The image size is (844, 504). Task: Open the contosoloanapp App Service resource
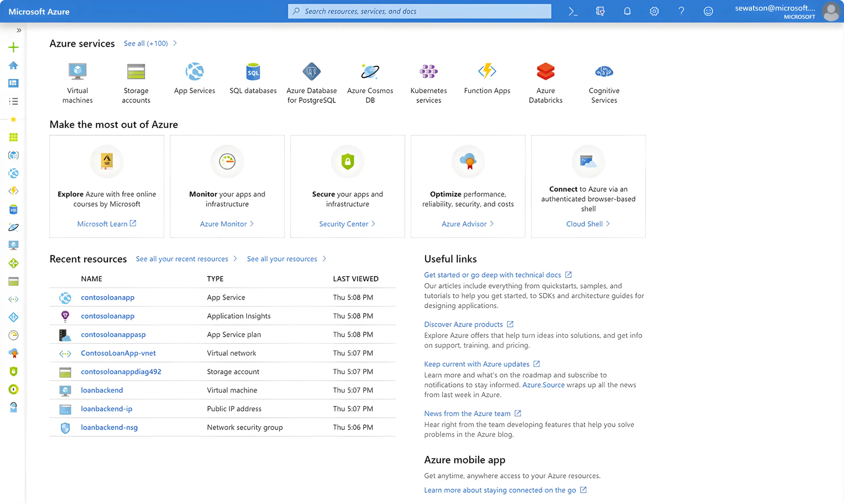pyautogui.click(x=107, y=297)
